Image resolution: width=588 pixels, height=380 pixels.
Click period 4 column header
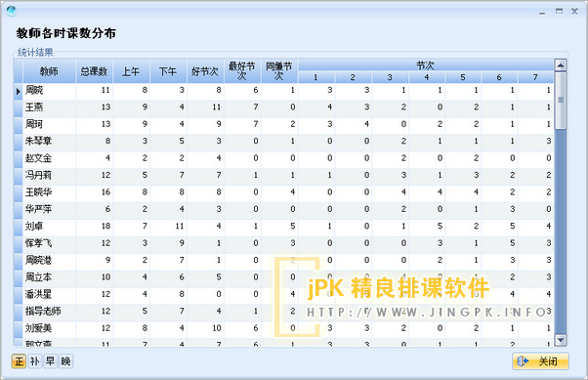427,77
